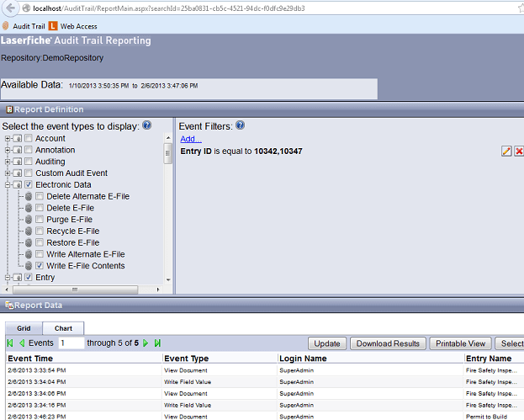Click the Report Definition panel icon
This screenshot has width=524, height=420.
tap(10, 109)
